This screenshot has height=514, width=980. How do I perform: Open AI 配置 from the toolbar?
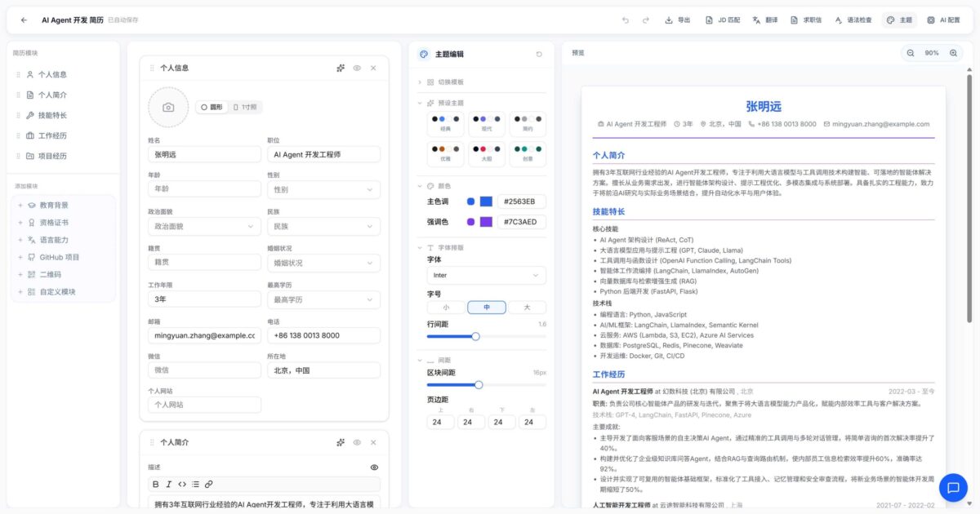tap(943, 20)
